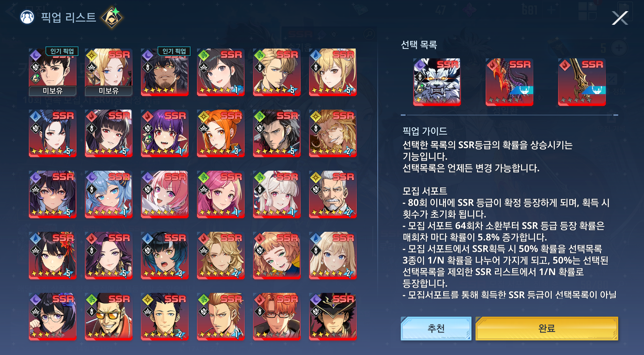The width and height of the screenshot is (644, 355).
Task: Select the purple-haired elf girl SSR
Action: click(x=165, y=133)
